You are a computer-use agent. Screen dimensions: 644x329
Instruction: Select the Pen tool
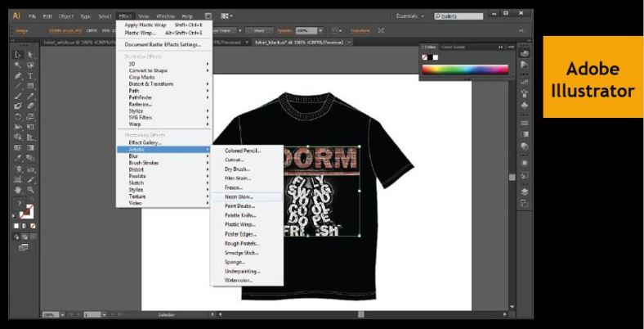pos(19,75)
